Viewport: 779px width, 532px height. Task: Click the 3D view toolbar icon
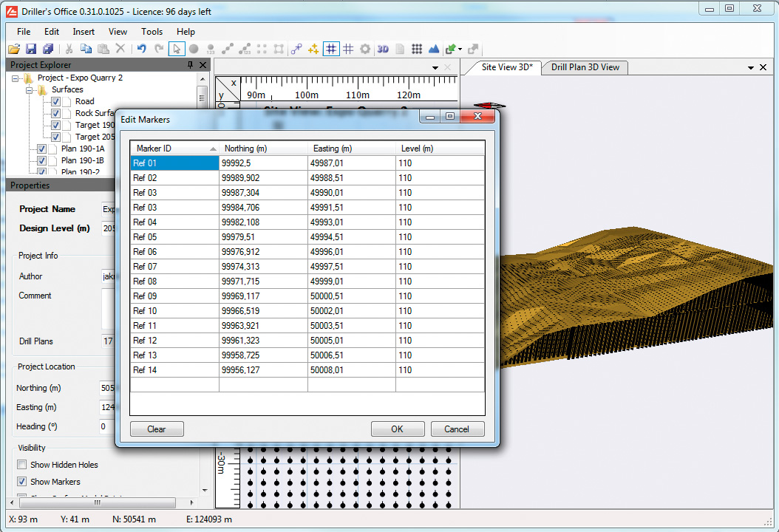pyautogui.click(x=383, y=49)
